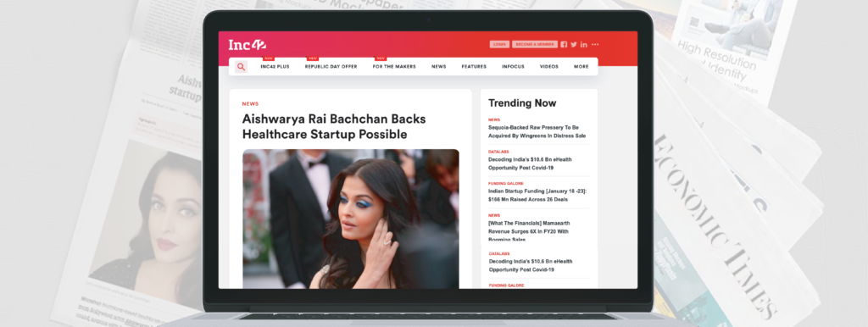Image resolution: width=868 pixels, height=327 pixels.
Task: Open the Aishwarya Rai Bachchan article headline
Action: [x=334, y=127]
